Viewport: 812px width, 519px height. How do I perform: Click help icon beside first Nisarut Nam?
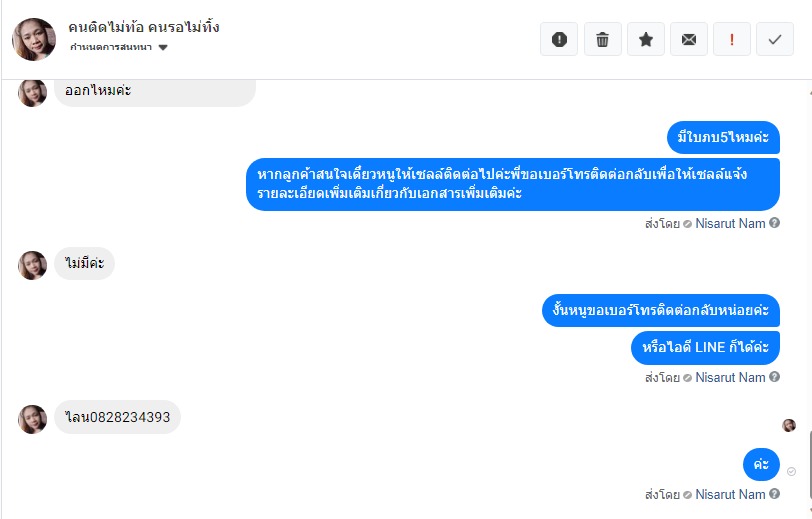tap(775, 223)
